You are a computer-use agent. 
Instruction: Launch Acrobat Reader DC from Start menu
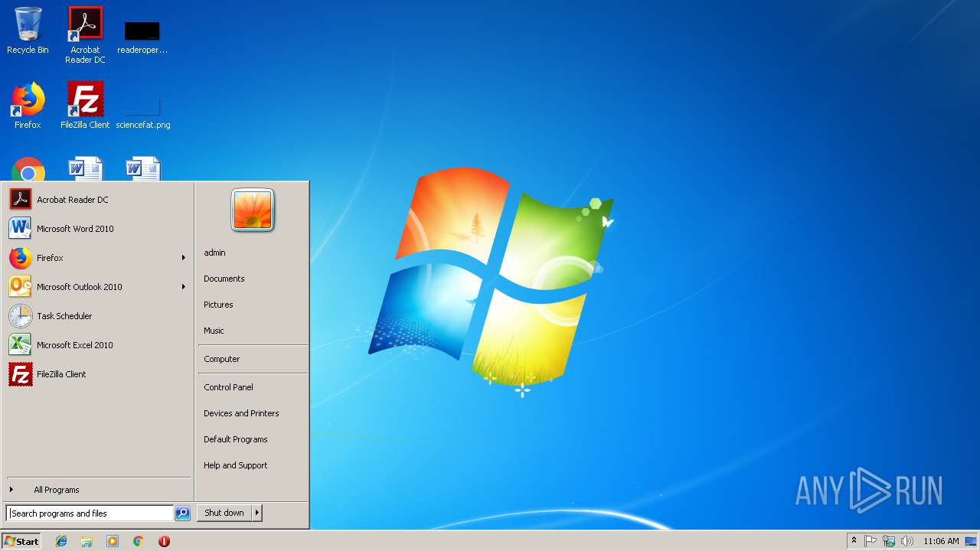(97, 200)
